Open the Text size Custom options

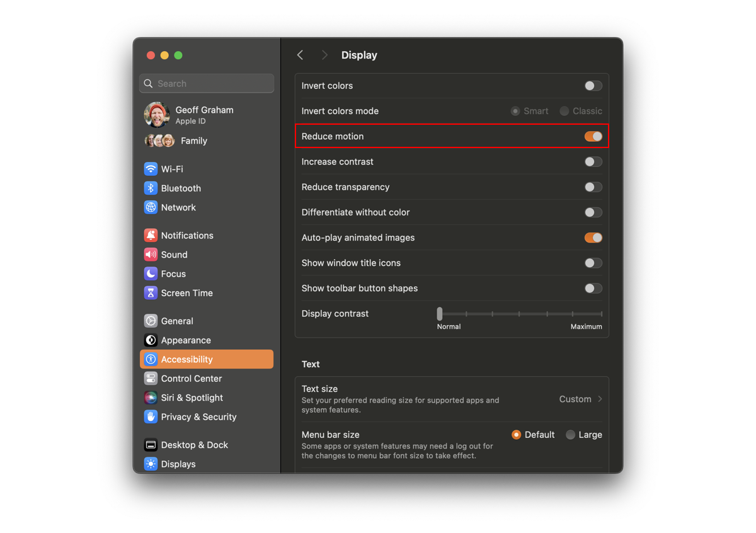580,398
